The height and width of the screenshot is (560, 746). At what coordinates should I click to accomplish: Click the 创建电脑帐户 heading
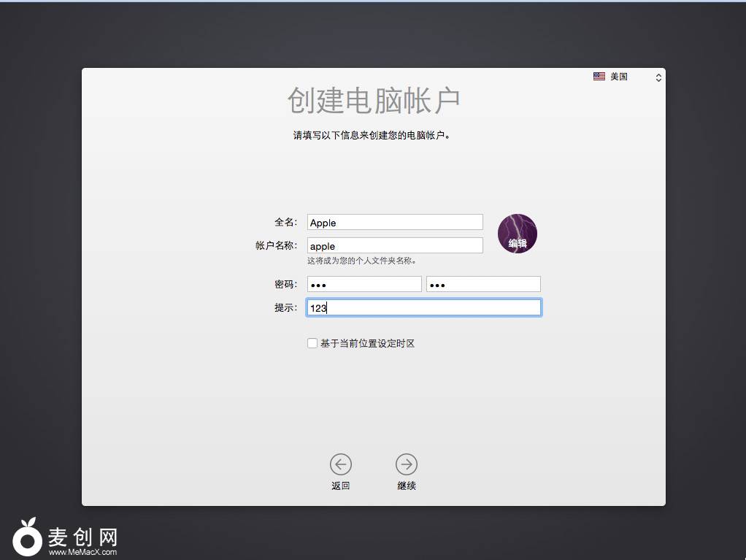click(x=374, y=101)
